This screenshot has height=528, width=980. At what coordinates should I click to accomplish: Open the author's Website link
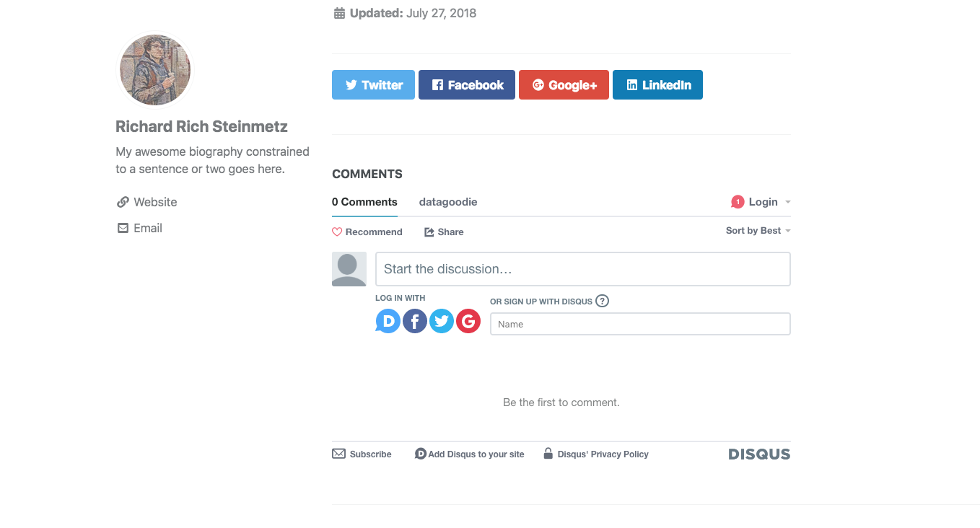click(x=146, y=202)
